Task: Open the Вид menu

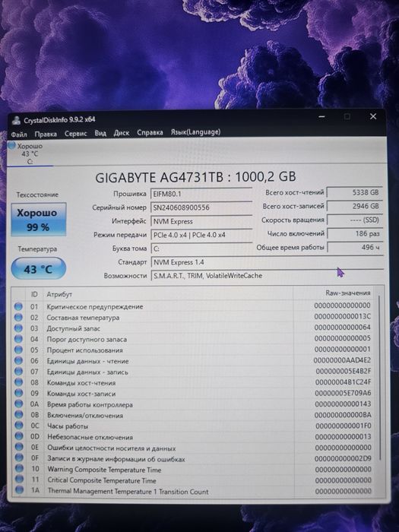Action: (x=100, y=133)
